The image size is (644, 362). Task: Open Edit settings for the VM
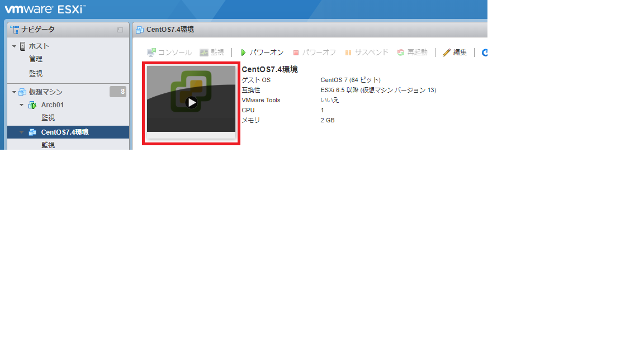[454, 53]
